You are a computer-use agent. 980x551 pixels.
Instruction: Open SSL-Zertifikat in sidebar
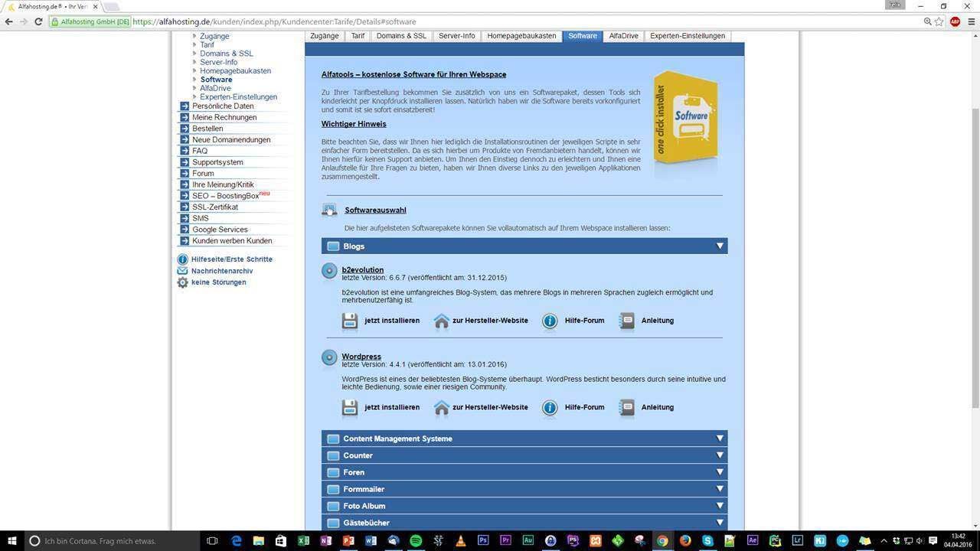pyautogui.click(x=215, y=207)
